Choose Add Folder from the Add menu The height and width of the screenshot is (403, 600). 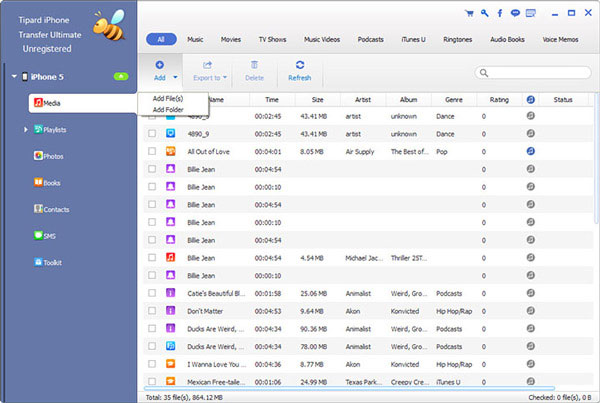click(169, 108)
